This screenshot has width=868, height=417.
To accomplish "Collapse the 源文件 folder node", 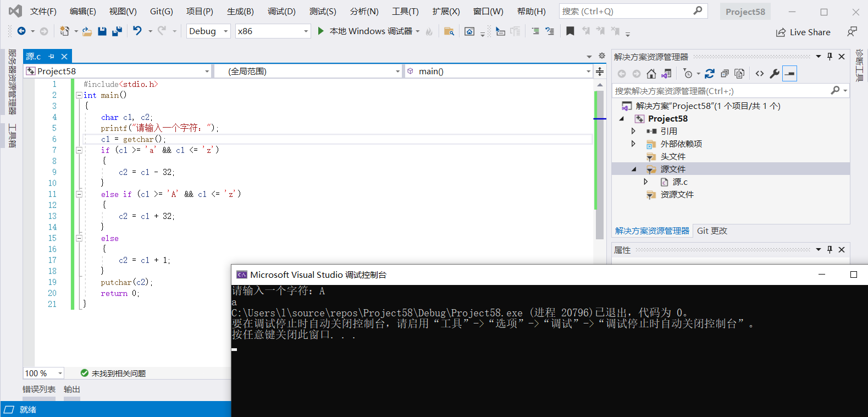I will [634, 169].
